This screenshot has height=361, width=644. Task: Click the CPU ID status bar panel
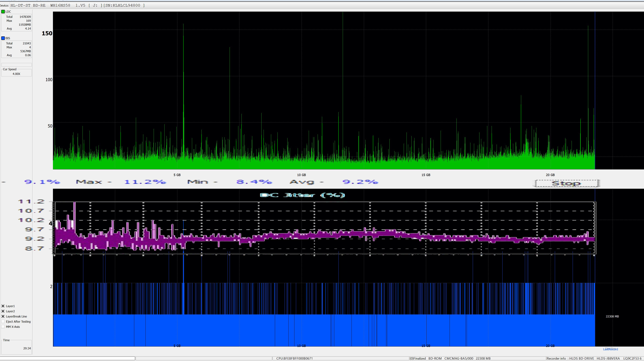pos(294,359)
